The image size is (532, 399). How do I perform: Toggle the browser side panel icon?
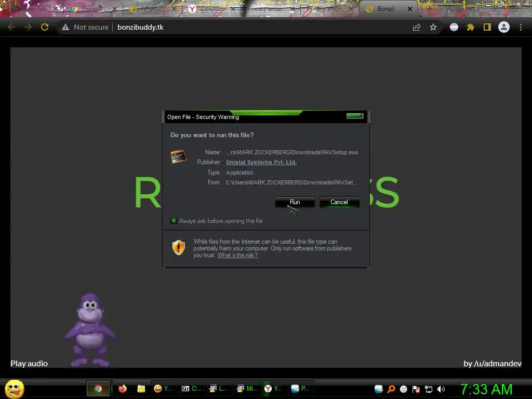[x=487, y=27]
